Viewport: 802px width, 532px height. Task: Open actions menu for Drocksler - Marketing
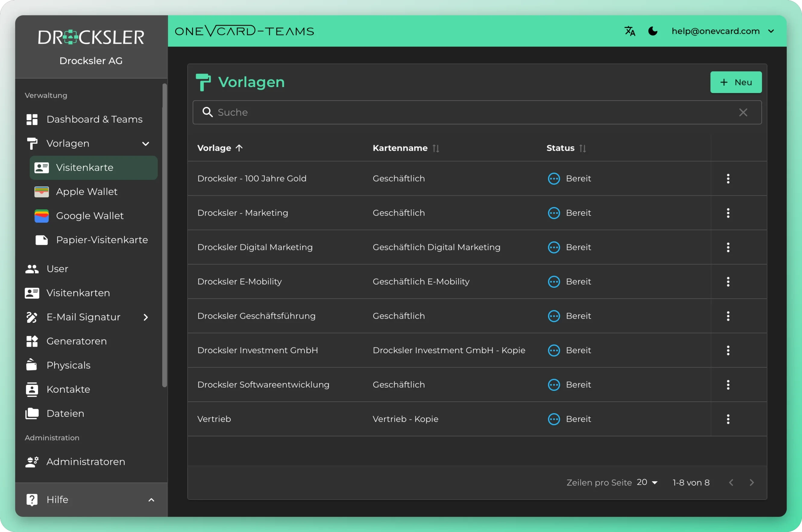(728, 213)
